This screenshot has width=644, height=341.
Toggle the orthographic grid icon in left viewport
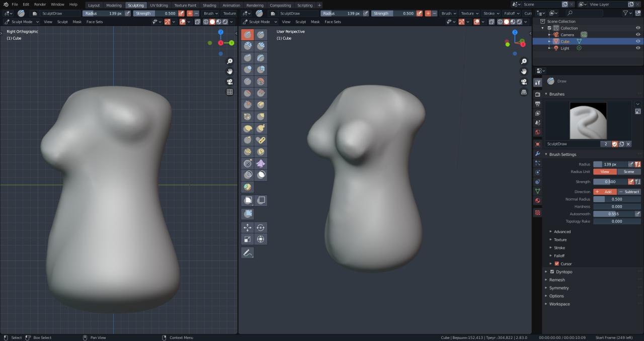click(x=229, y=92)
